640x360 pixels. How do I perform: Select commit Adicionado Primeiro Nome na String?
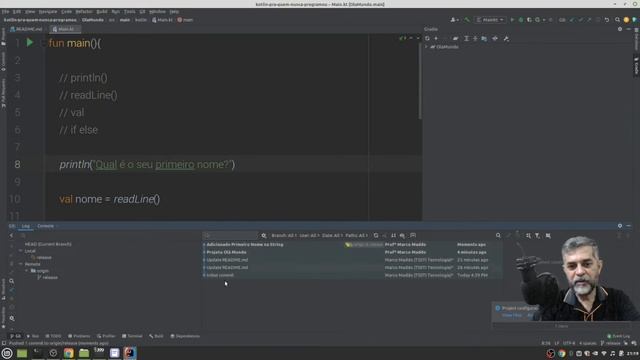click(244, 244)
